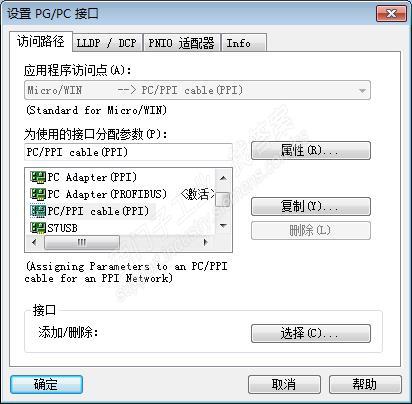Image resolution: width=412 pixels, height=404 pixels.
Task: Switch to the LLDP / DCP tab
Action: click(107, 43)
